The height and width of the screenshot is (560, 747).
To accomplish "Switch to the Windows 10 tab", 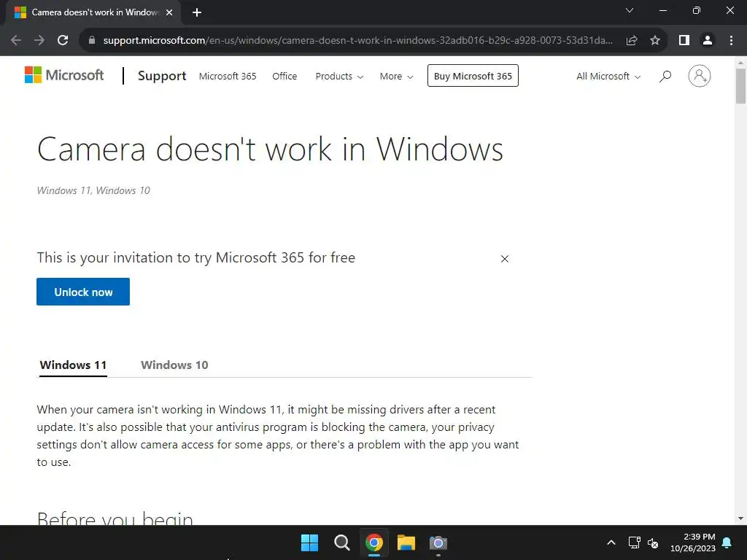I will 174,365.
